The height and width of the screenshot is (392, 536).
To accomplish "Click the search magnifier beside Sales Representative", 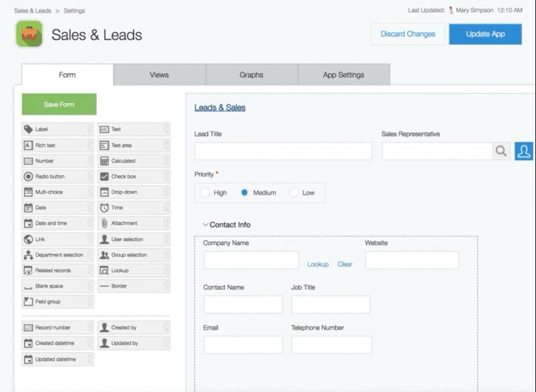I will point(501,151).
